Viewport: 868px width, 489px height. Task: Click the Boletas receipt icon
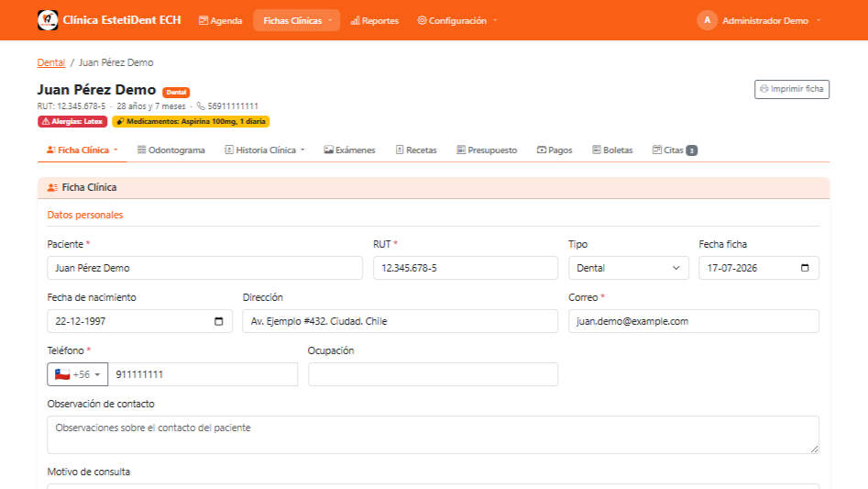(596, 150)
